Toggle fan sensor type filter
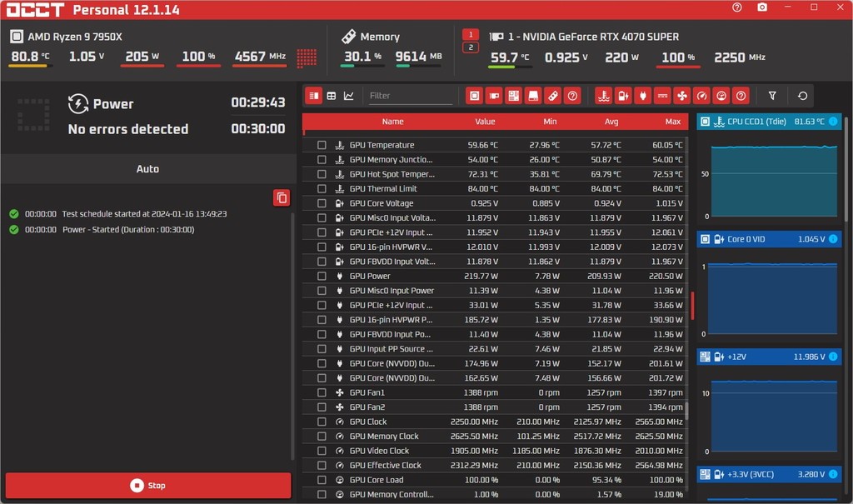Screen dimensions: 853x504 tap(681, 96)
